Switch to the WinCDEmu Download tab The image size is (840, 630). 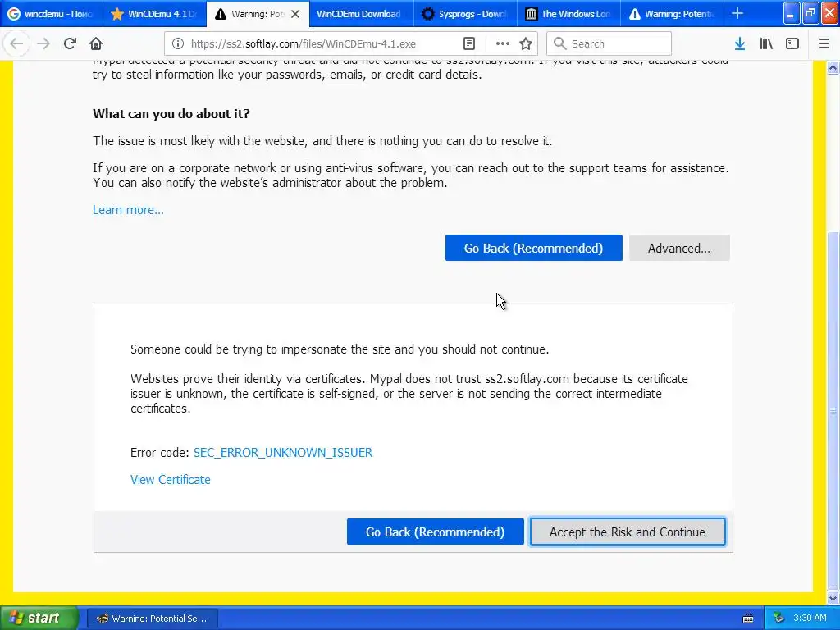click(x=361, y=14)
